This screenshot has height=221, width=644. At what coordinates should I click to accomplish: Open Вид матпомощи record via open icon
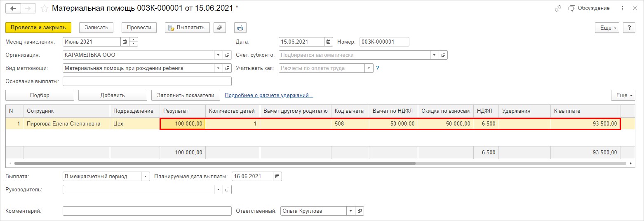coord(227,68)
